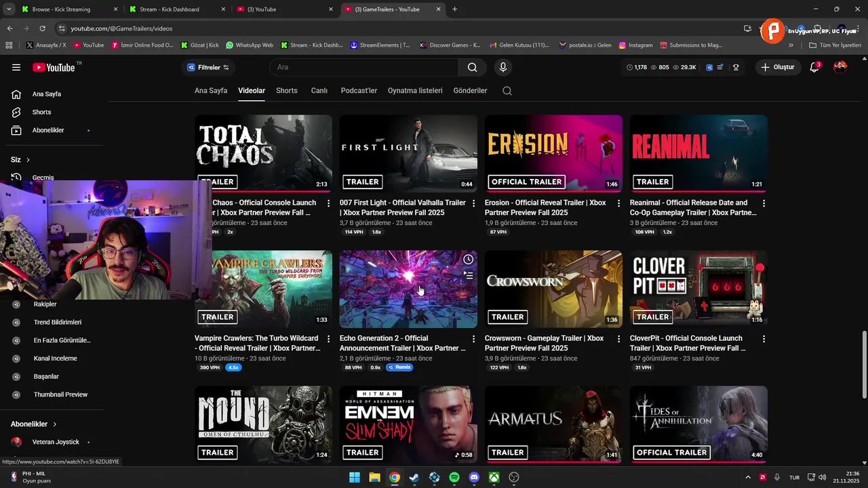Open options menu for CloverPit video

(x=764, y=339)
